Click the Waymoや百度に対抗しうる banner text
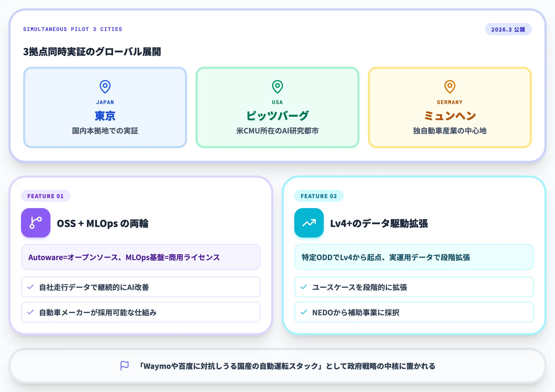Viewport: 555px width, 392px height. click(287, 366)
